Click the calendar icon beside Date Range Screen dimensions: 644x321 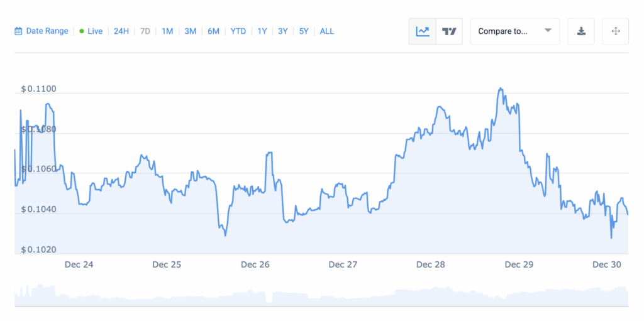pos(19,31)
